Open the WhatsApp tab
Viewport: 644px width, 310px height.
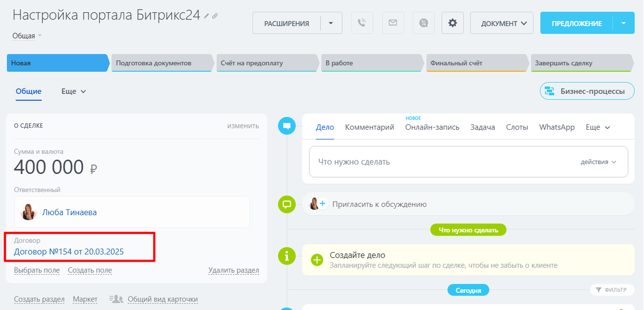557,127
